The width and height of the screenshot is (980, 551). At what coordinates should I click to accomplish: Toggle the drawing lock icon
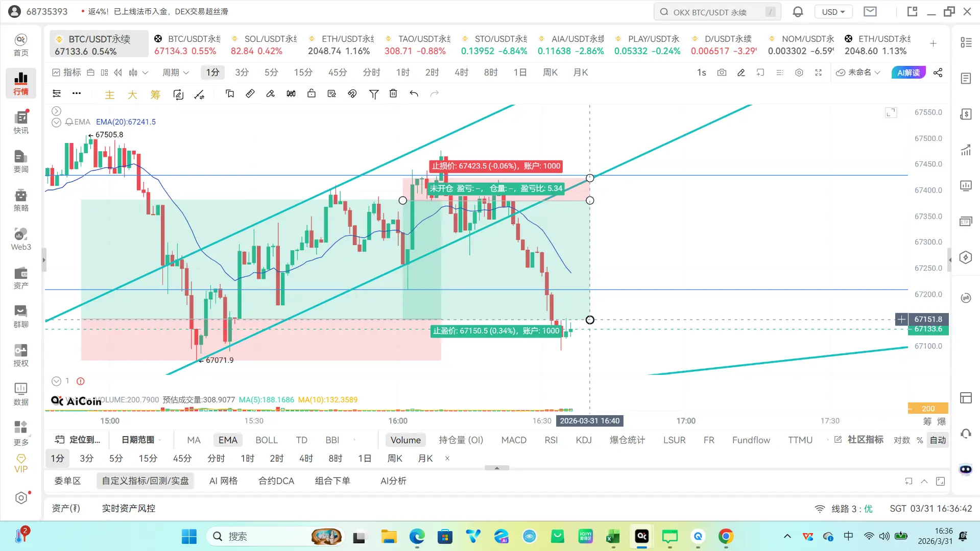point(312,93)
